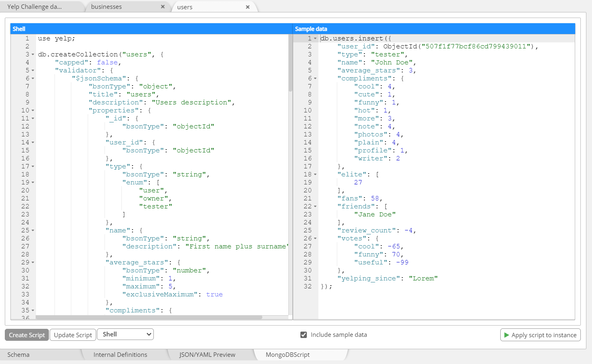Image resolution: width=592 pixels, height=364 pixels.
Task: Switch to the Schema tab
Action: [x=18, y=354]
